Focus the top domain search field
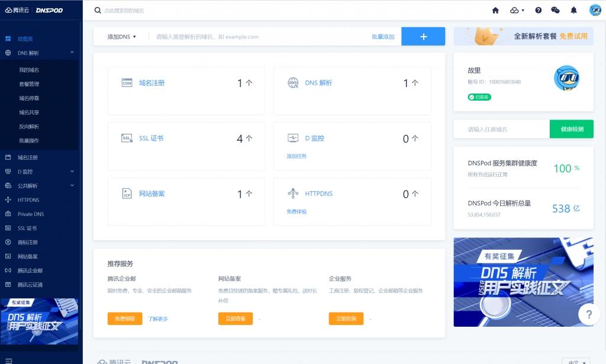This screenshot has height=364, width=606. click(124, 11)
